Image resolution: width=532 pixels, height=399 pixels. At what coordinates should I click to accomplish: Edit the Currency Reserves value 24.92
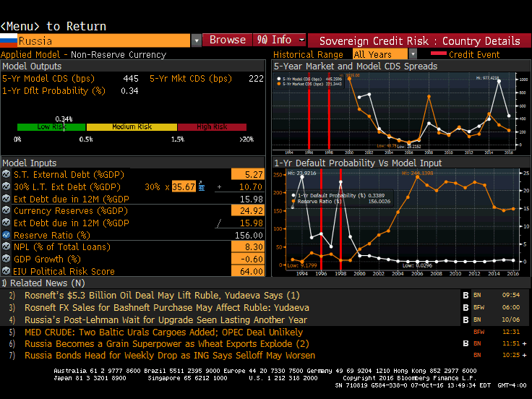pos(248,210)
